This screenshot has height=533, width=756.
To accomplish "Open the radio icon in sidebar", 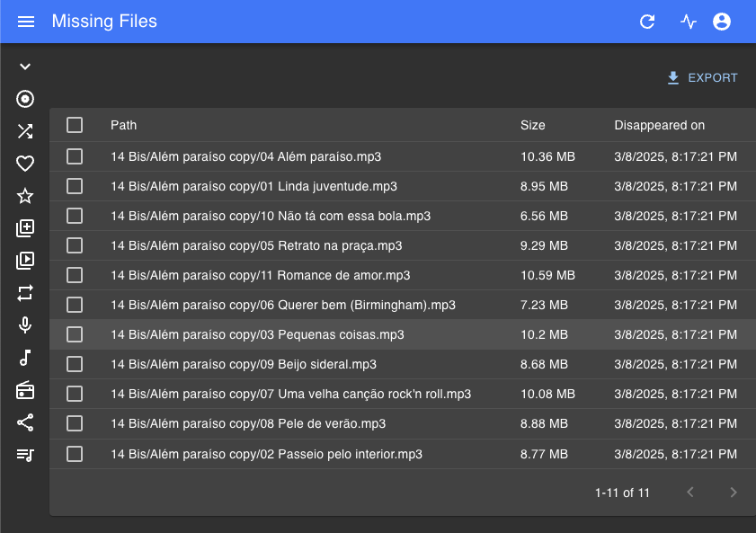I will click(x=25, y=390).
